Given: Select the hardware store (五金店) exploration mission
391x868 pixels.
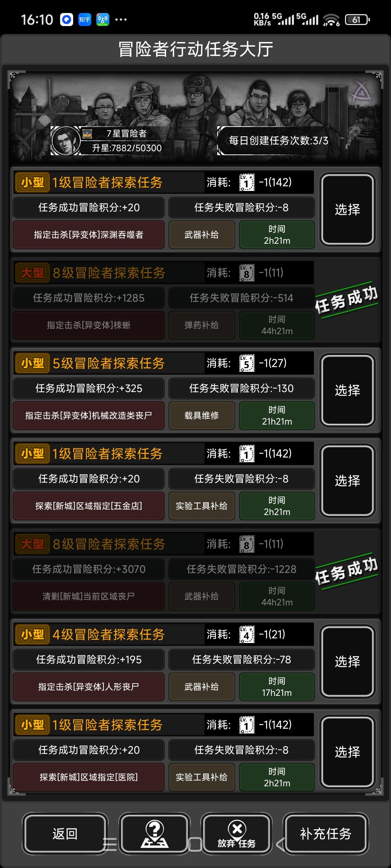Looking at the screenshot, I should click(x=348, y=481).
